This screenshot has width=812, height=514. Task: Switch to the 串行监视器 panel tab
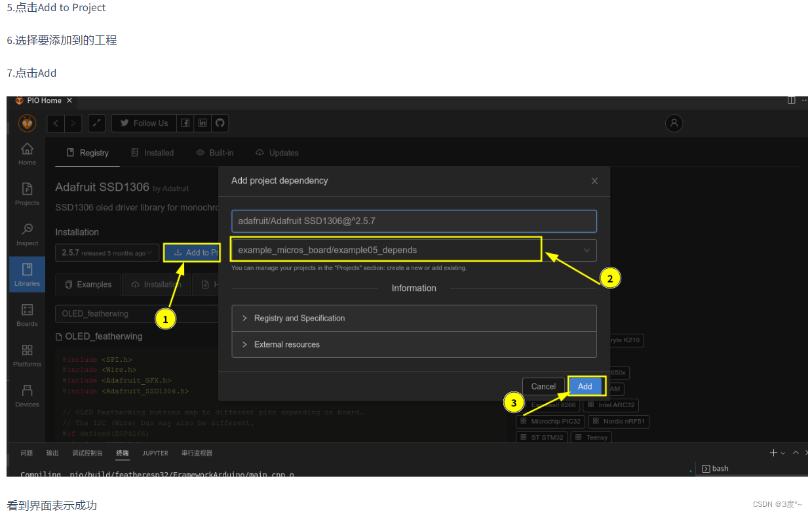click(197, 453)
